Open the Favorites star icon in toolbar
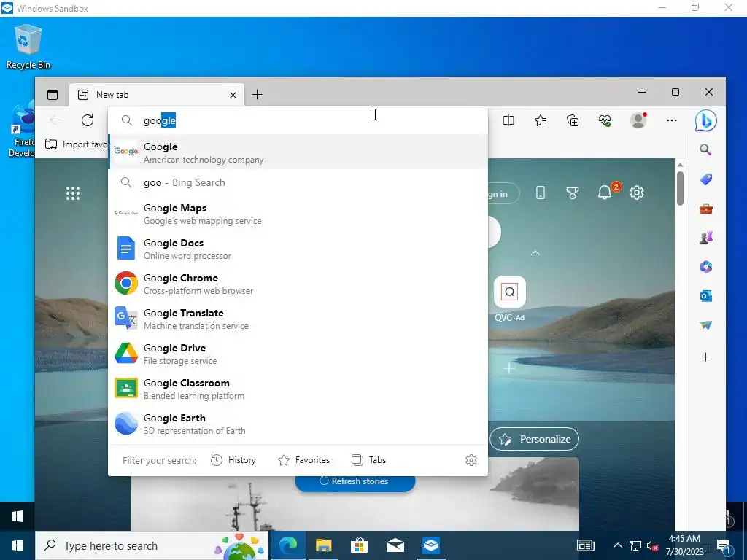The width and height of the screenshot is (747, 560). (x=541, y=120)
